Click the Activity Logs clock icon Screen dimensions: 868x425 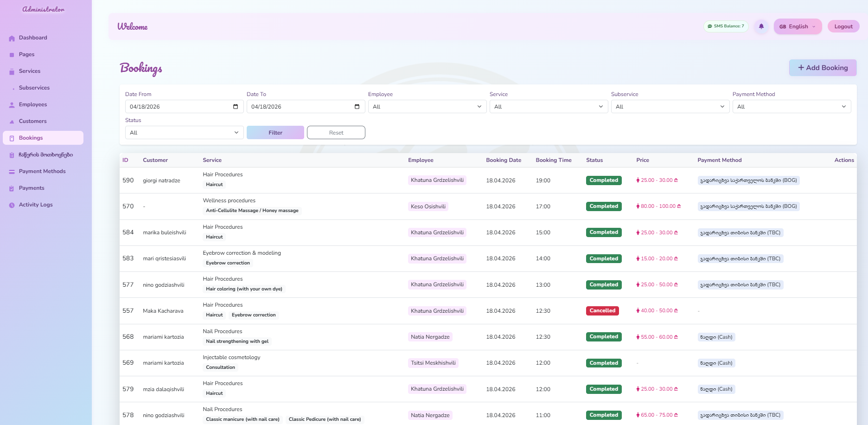[x=12, y=205]
